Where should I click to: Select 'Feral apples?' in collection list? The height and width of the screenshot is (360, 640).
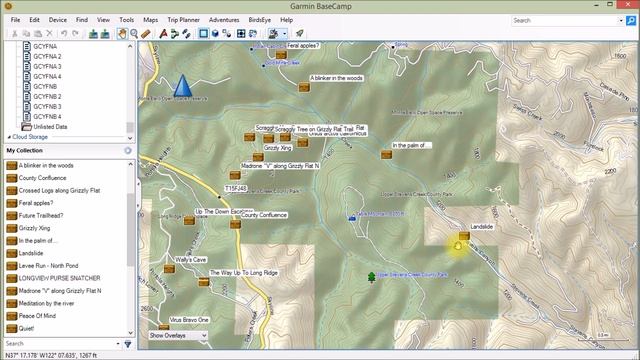click(x=36, y=203)
